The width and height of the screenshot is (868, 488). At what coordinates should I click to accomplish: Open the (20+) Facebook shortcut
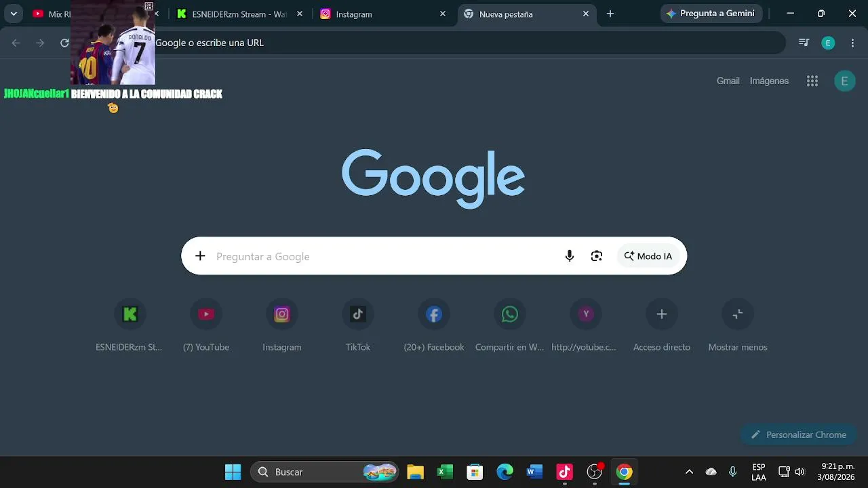click(x=434, y=325)
